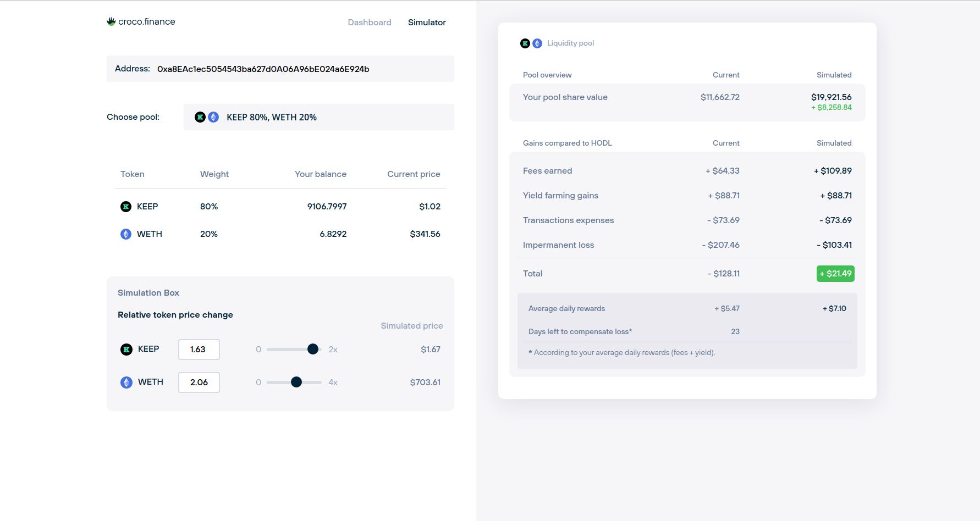This screenshot has width=980, height=521.
Task: Click current Impermanent loss - $207.46
Action: click(x=721, y=245)
